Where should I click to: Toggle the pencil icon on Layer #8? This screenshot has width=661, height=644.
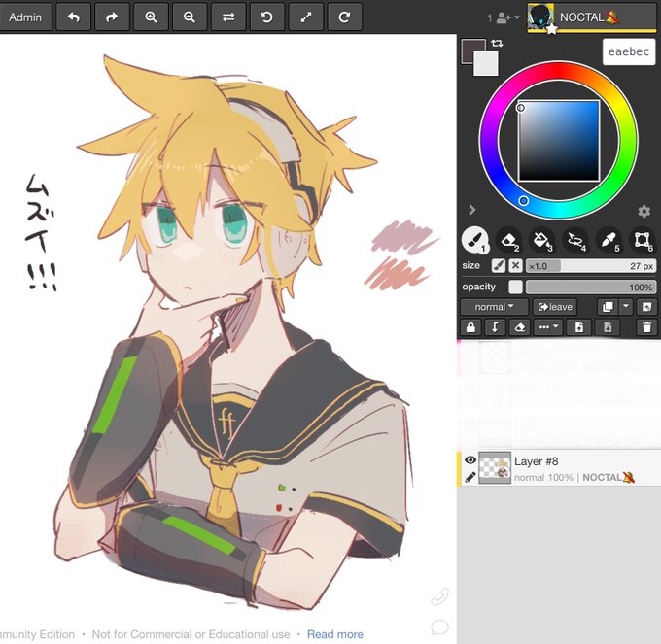point(470,477)
